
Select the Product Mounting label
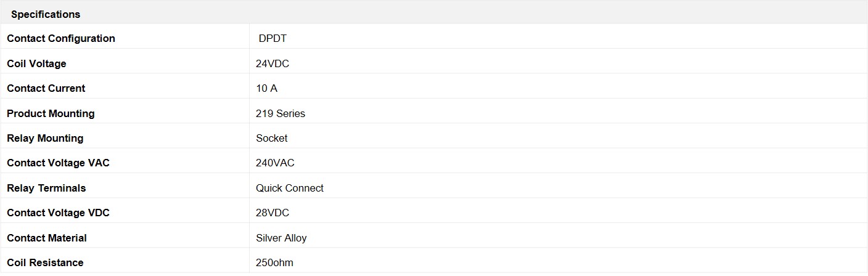pos(51,113)
